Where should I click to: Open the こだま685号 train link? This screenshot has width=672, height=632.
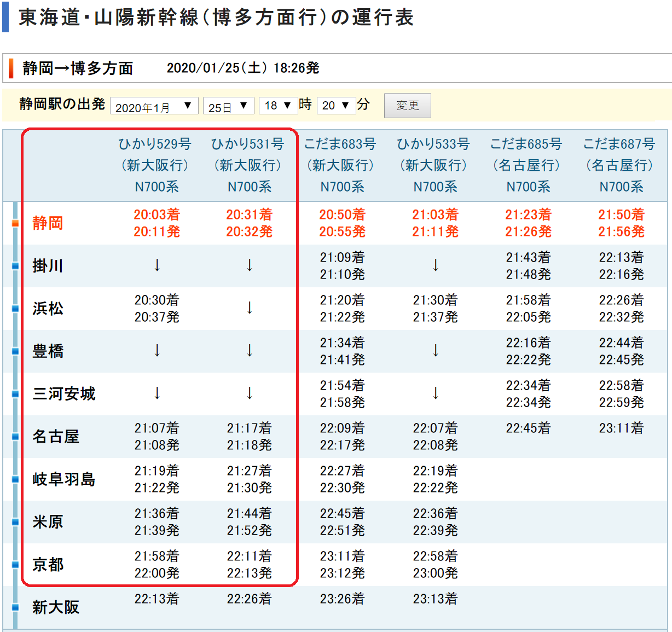click(x=526, y=144)
